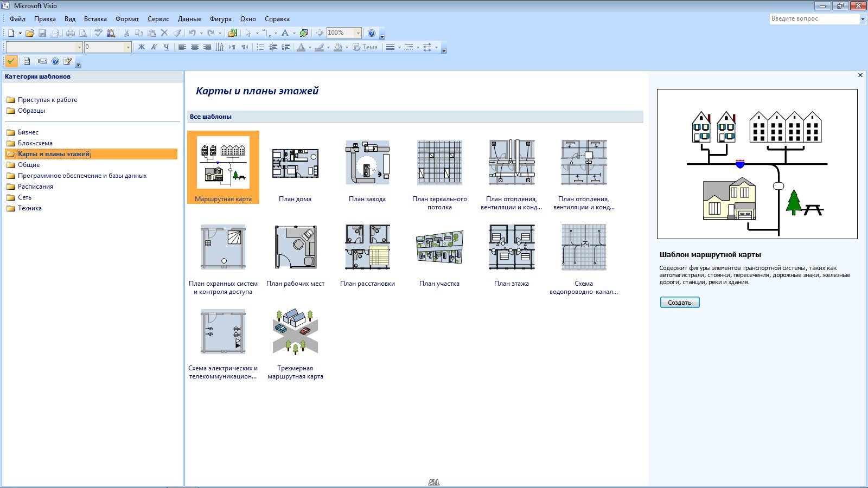Image resolution: width=868 pixels, height=488 pixels.
Task: Click the decrease indent icon
Action: 273,47
